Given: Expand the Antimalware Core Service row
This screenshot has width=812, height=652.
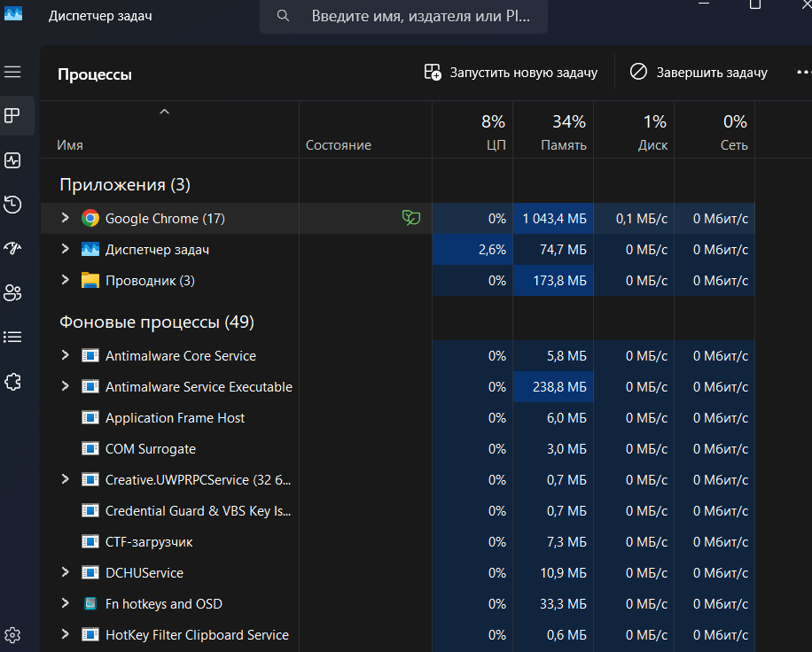Looking at the screenshot, I should [x=66, y=355].
